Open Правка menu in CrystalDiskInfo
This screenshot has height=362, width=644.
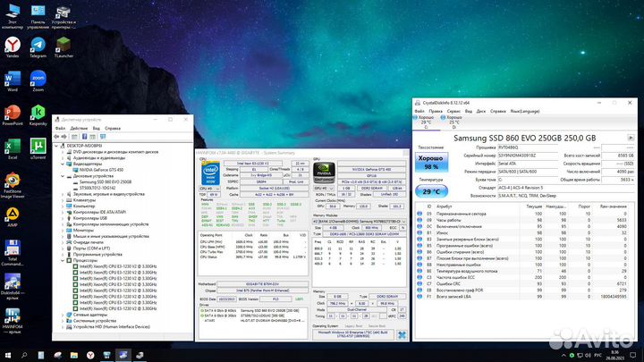coord(436,111)
